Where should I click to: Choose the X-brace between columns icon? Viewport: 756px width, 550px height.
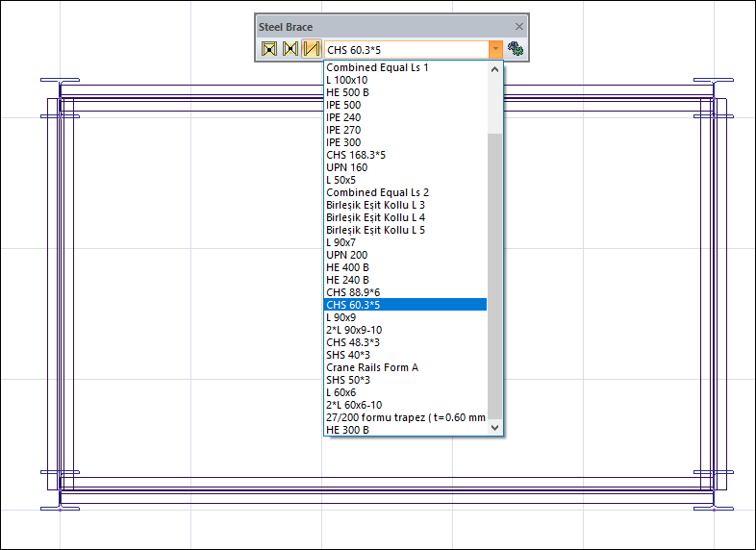(x=290, y=49)
